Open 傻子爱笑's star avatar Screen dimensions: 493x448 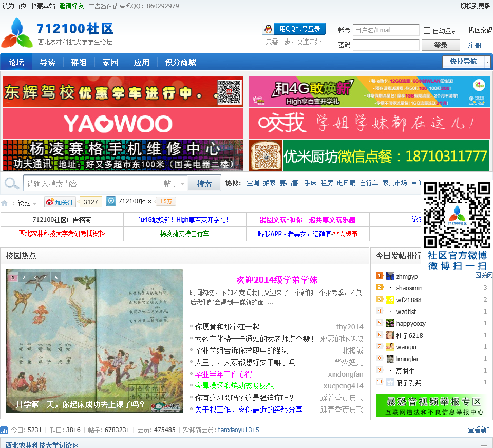[390, 382]
